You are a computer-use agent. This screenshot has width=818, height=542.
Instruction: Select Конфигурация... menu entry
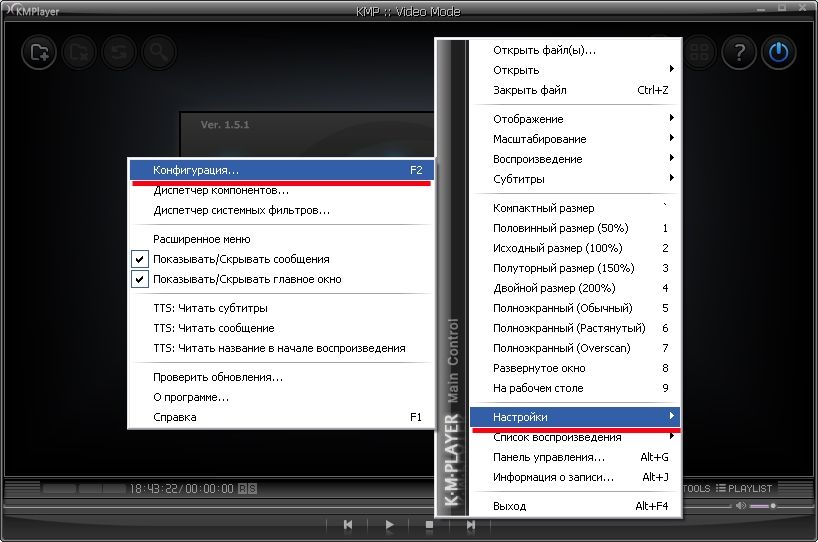pyautogui.click(x=281, y=170)
